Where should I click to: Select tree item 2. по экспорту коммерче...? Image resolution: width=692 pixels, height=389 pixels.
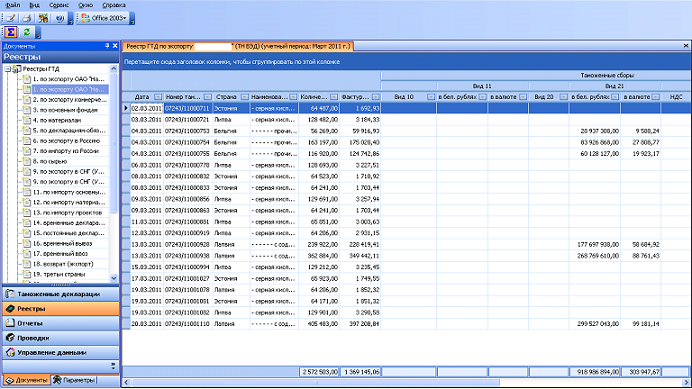coord(70,100)
